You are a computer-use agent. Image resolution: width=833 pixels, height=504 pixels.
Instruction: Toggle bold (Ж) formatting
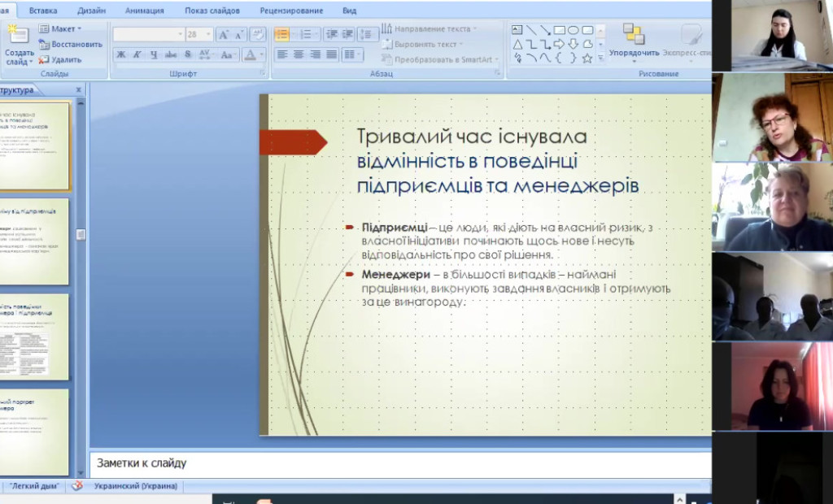(x=121, y=55)
